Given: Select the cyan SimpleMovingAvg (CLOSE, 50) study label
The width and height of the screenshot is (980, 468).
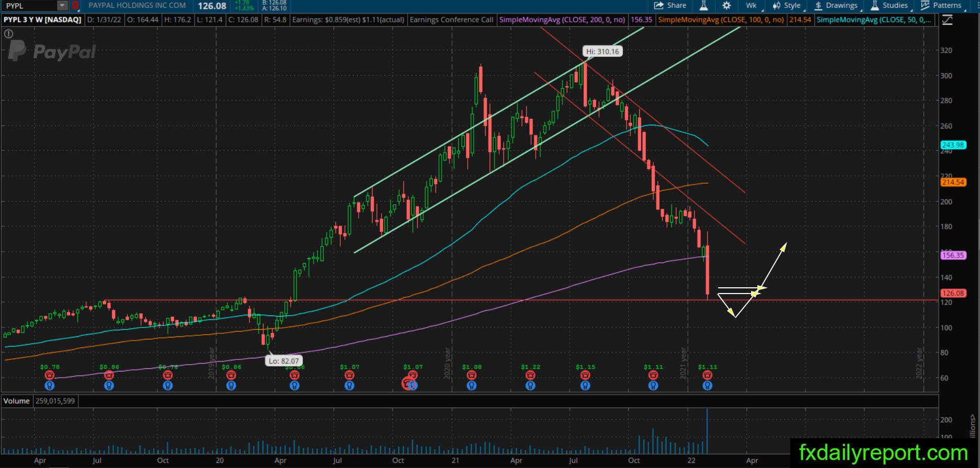Looking at the screenshot, I should coord(874,20).
